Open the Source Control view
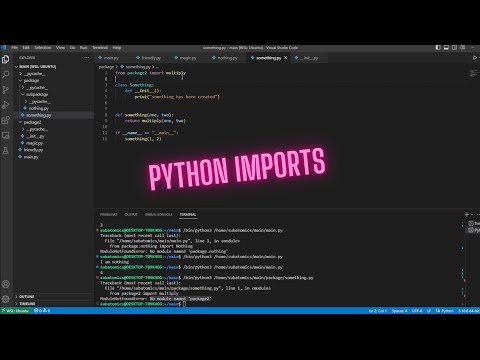Screen dimensions: 480x360 pos(6,90)
